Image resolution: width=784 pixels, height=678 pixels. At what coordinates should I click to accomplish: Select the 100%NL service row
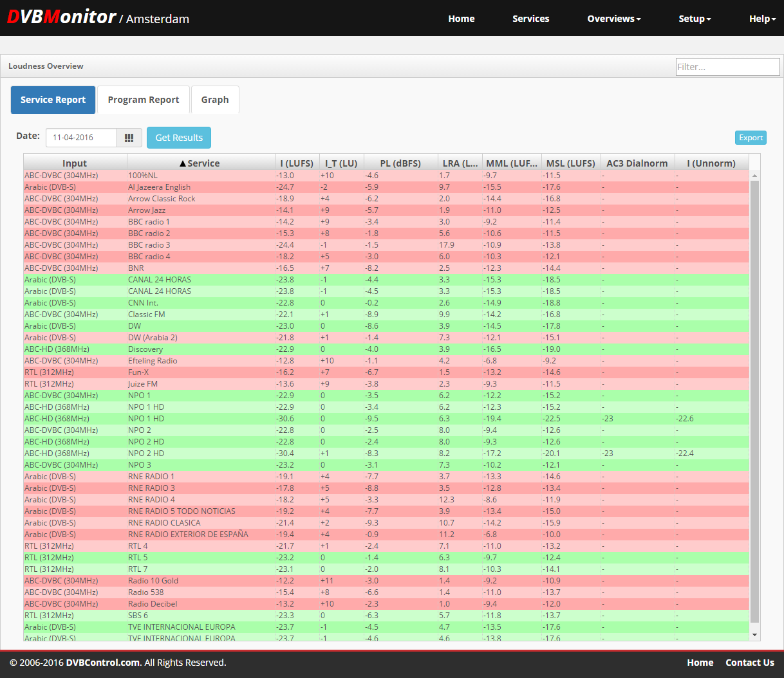pyautogui.click(x=386, y=176)
